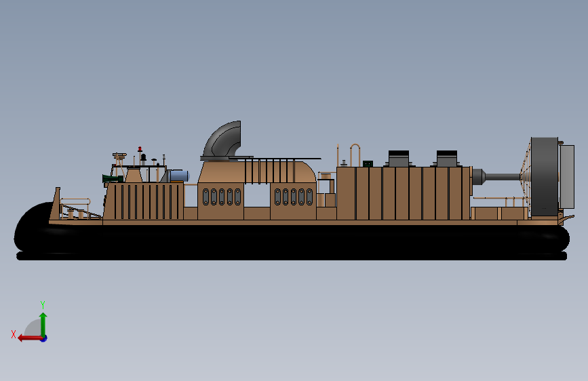Screen dimensions: 588x381
Task: Click the red X axis arrow of the triad
Action: click(30, 338)
